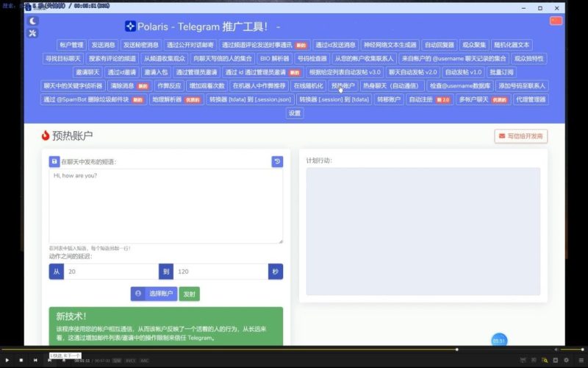The height and width of the screenshot is (368, 588).
Task: Open 邀请聊天 menu
Action: pos(87,72)
